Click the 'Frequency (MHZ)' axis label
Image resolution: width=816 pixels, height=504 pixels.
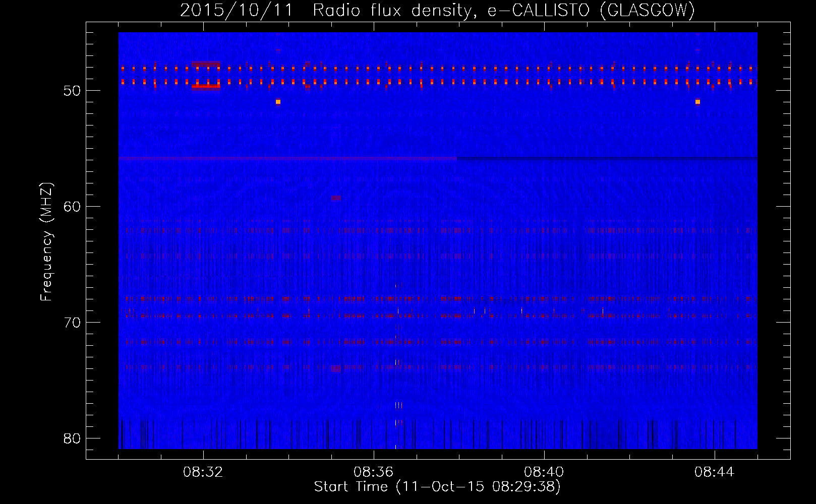[46, 242]
